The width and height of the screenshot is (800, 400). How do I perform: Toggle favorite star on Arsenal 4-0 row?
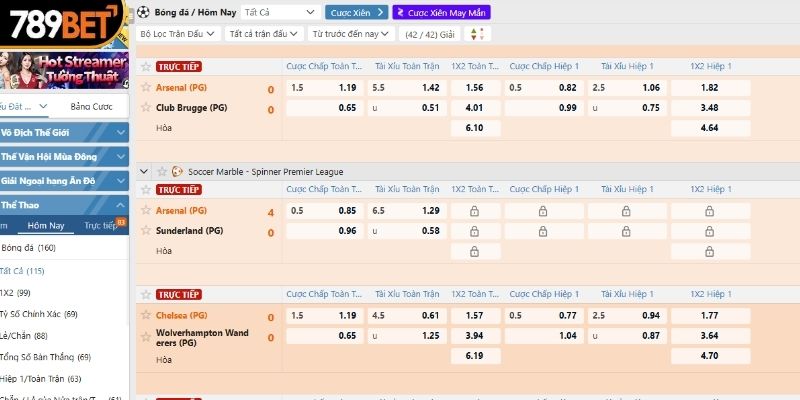tap(145, 211)
